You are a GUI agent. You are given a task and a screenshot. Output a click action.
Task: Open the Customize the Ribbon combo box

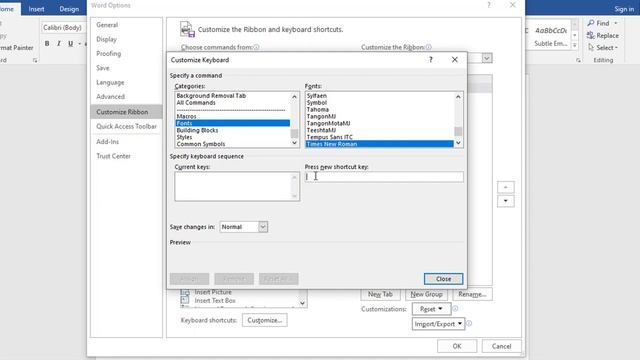point(487,58)
